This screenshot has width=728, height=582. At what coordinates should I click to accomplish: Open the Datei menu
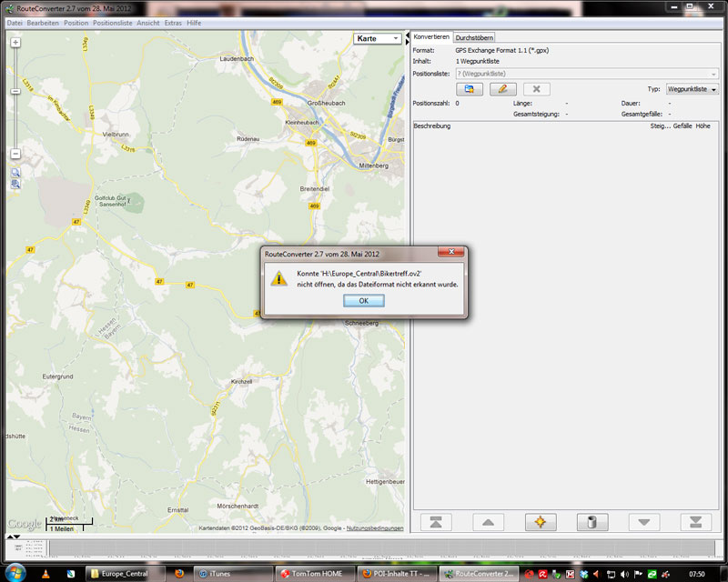click(x=15, y=23)
